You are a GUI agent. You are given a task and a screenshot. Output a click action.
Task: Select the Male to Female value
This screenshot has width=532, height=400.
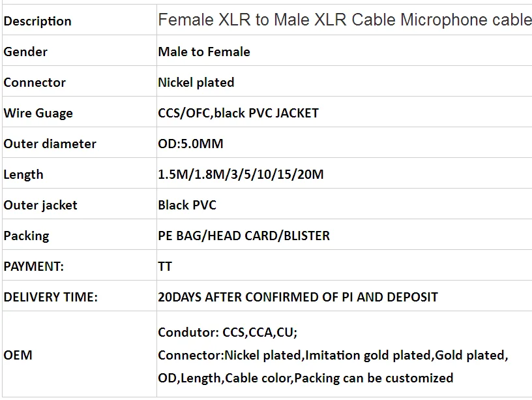coord(204,52)
